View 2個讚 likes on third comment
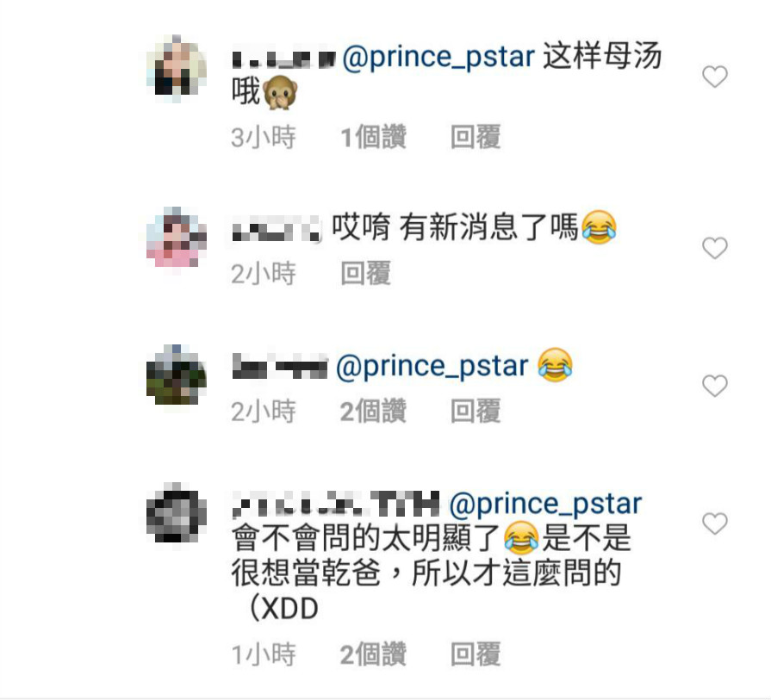Image resolution: width=771 pixels, height=700 pixels. [373, 411]
